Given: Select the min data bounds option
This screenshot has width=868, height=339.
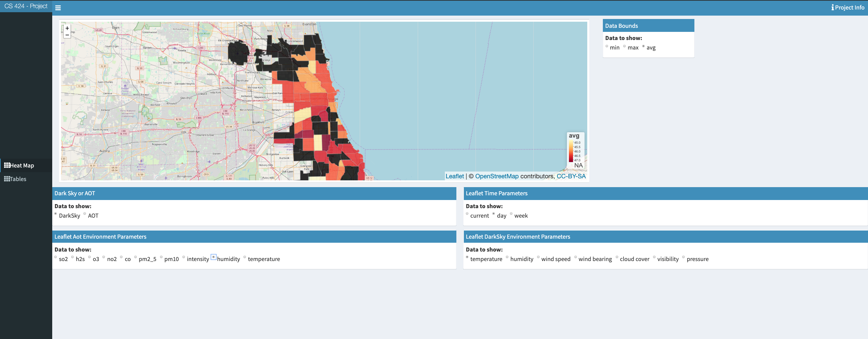Looking at the screenshot, I should coord(607,46).
